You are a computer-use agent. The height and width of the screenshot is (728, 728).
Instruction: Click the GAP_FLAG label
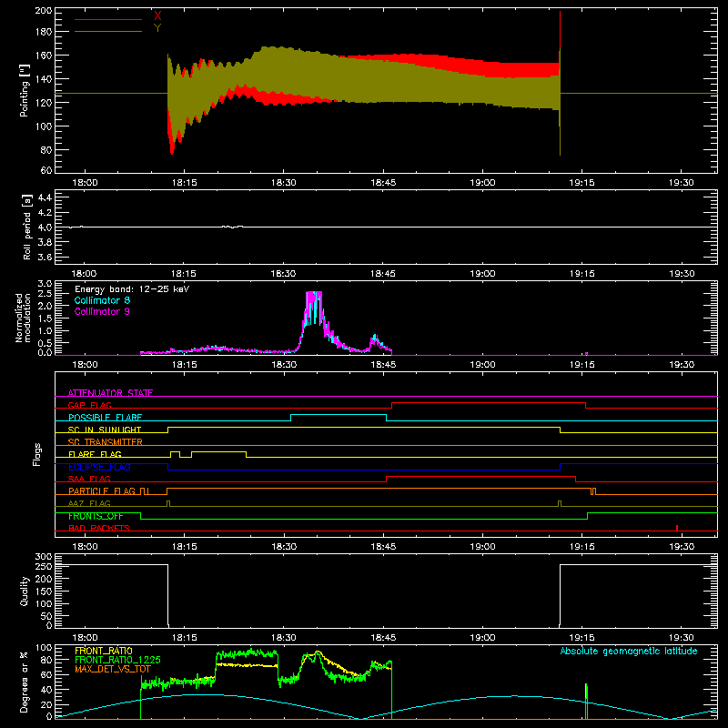pyautogui.click(x=89, y=405)
